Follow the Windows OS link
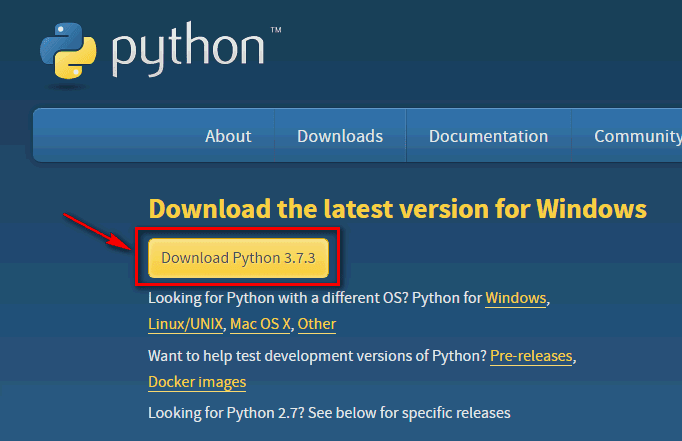This screenshot has width=682, height=441. pos(515,298)
